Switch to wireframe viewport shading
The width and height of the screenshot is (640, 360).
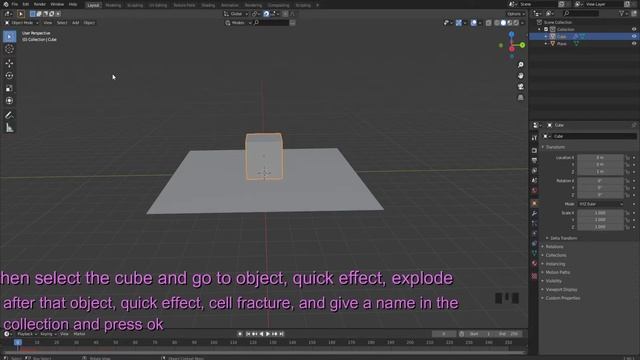coord(497,23)
